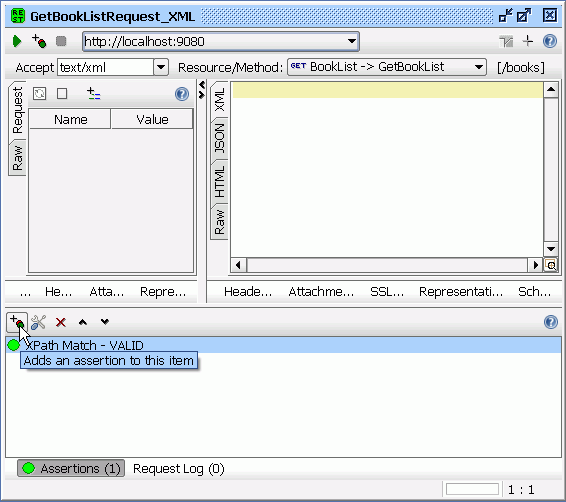
Task: Move assertion up with the up arrow
Action: [x=83, y=322]
